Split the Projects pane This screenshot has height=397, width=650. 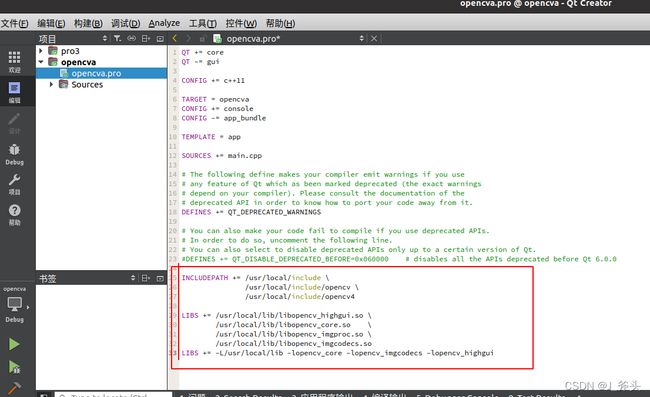146,39
